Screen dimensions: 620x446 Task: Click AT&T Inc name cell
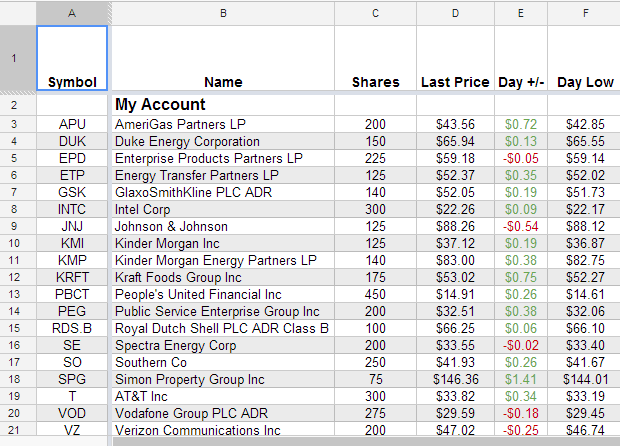[223, 396]
